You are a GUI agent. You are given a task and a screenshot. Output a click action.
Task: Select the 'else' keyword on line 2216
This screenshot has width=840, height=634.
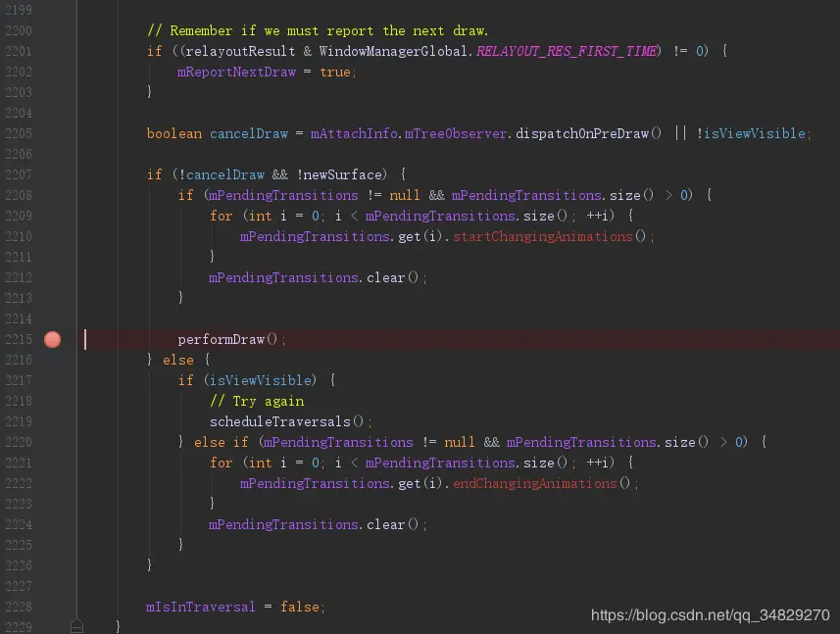pos(177,360)
